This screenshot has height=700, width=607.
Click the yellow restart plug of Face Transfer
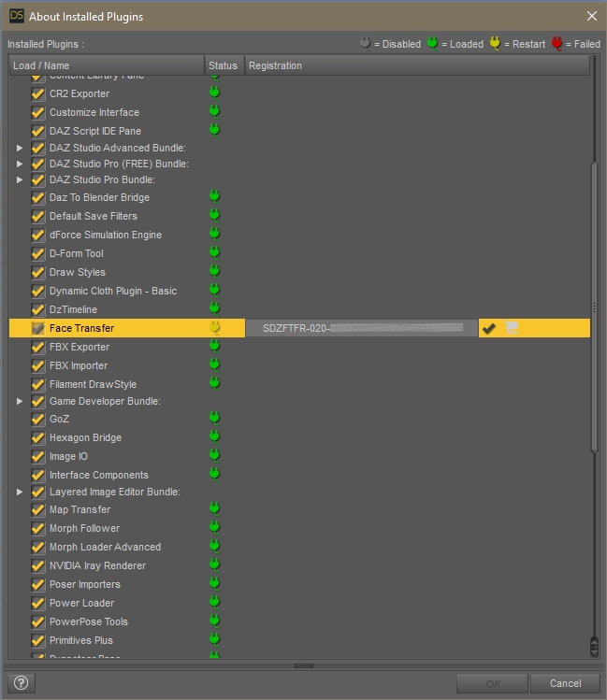pos(215,327)
